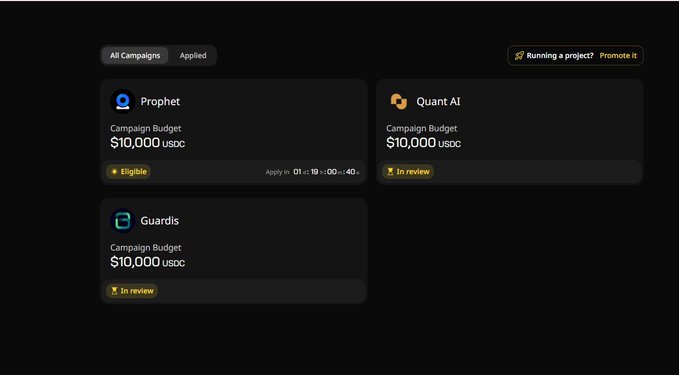Click the Prophet $10,000 USDC budget amount

tap(148, 142)
